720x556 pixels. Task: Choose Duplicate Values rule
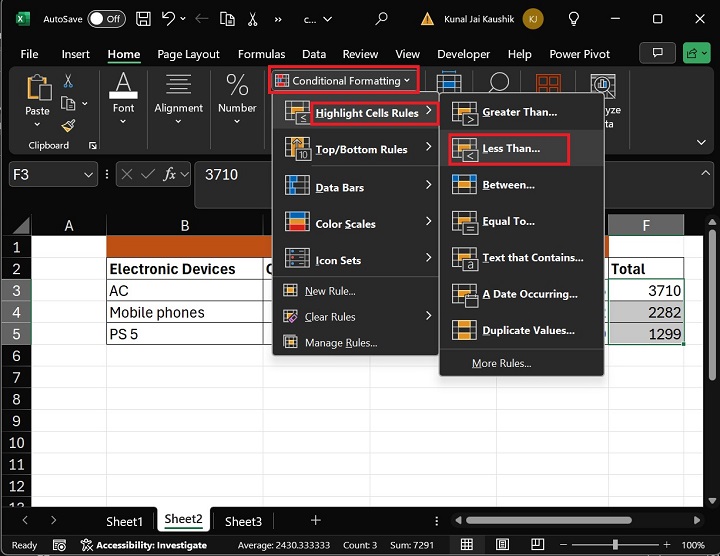pyautogui.click(x=527, y=330)
